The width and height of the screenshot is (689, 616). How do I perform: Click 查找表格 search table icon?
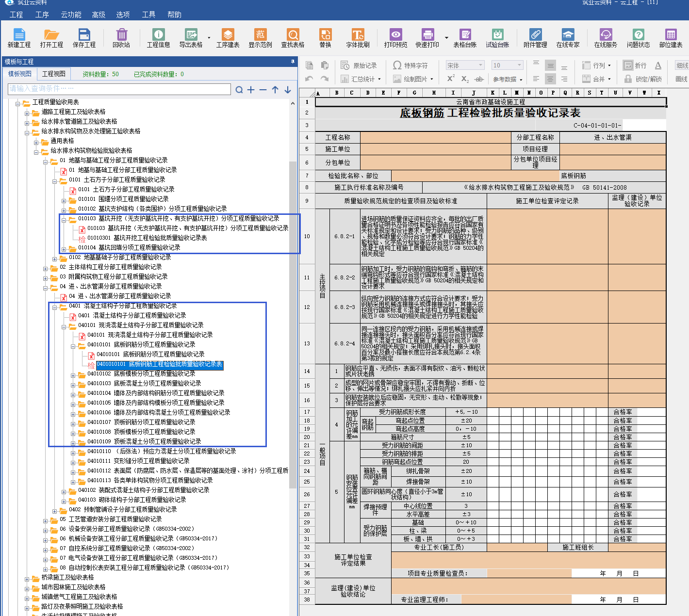click(293, 38)
